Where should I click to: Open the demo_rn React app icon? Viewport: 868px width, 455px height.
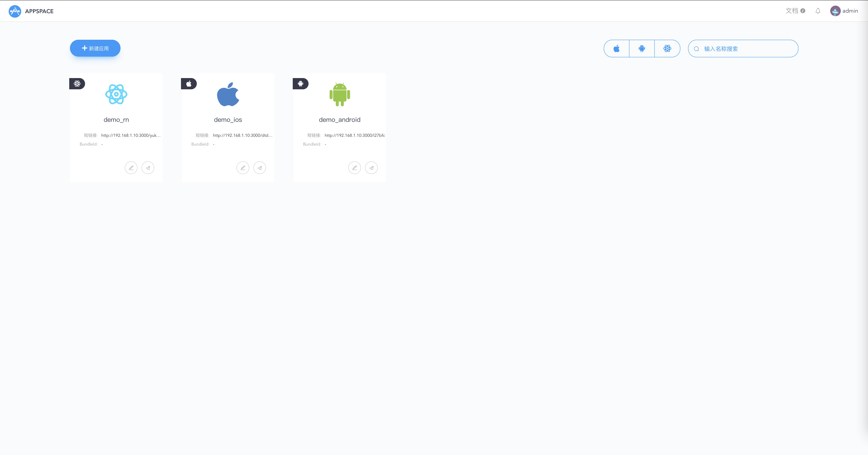click(x=116, y=94)
